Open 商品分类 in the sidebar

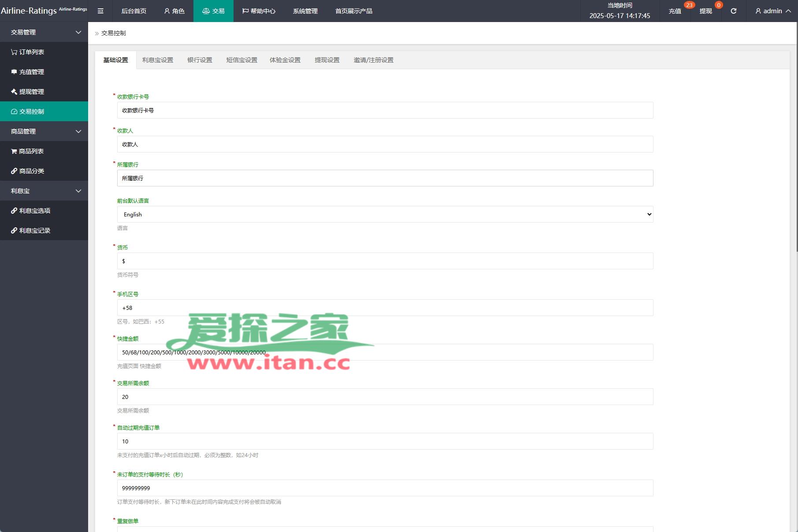coord(28,171)
